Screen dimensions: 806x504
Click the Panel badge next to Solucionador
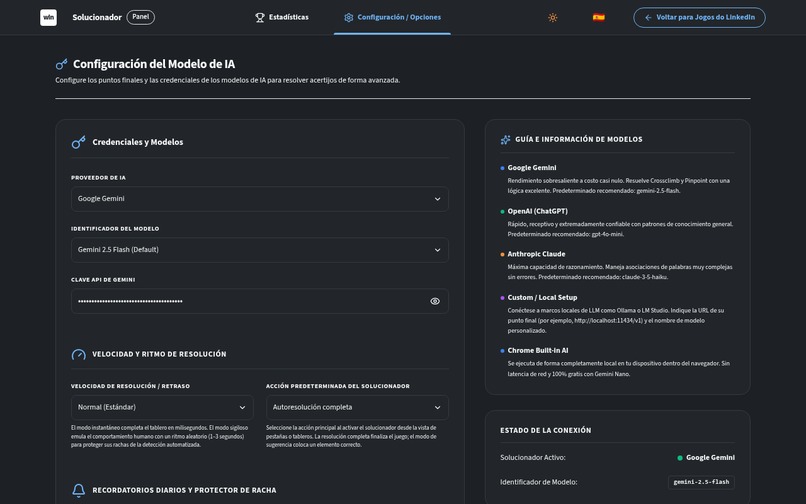point(140,17)
